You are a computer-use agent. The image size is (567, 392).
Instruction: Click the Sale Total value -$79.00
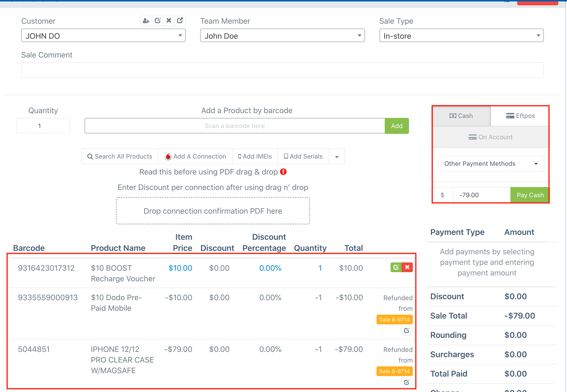click(520, 316)
